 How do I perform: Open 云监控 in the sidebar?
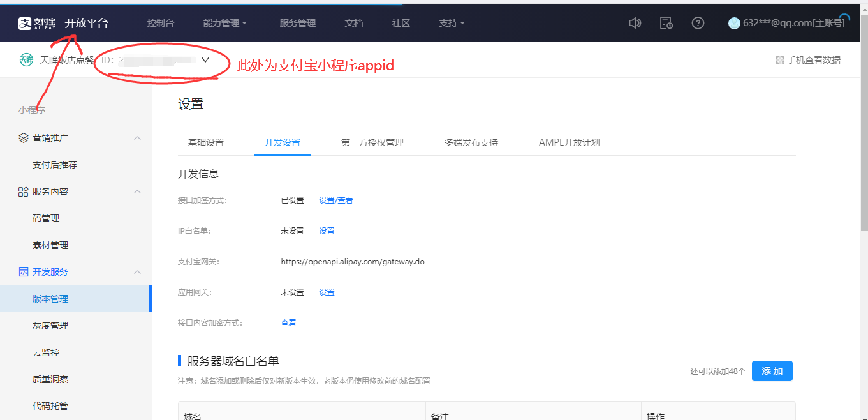point(46,352)
